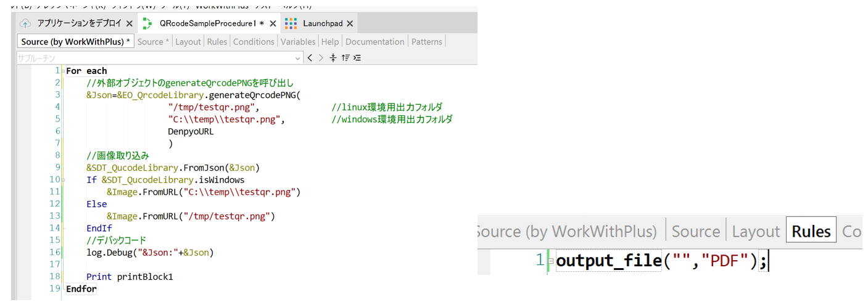The image size is (868, 302).
Task: Click line number 1 in the inset gutter
Action: (540, 261)
